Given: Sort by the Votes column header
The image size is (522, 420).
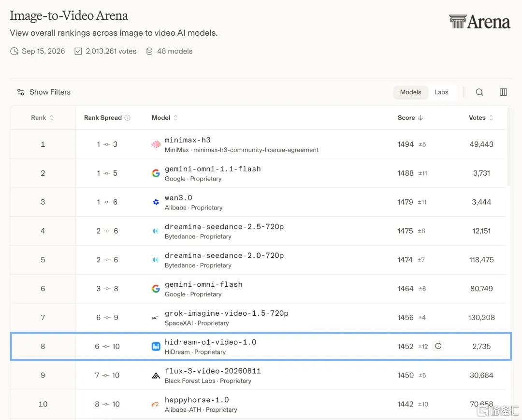Looking at the screenshot, I should pos(481,118).
